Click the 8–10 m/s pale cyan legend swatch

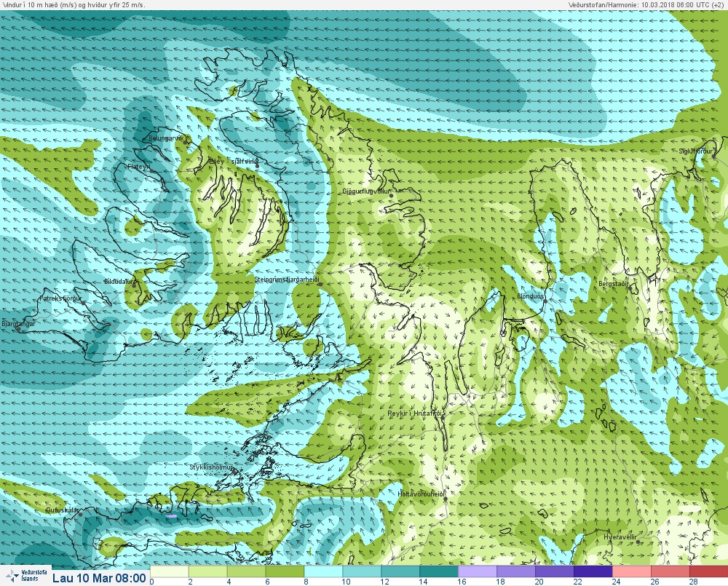pyautogui.click(x=323, y=571)
